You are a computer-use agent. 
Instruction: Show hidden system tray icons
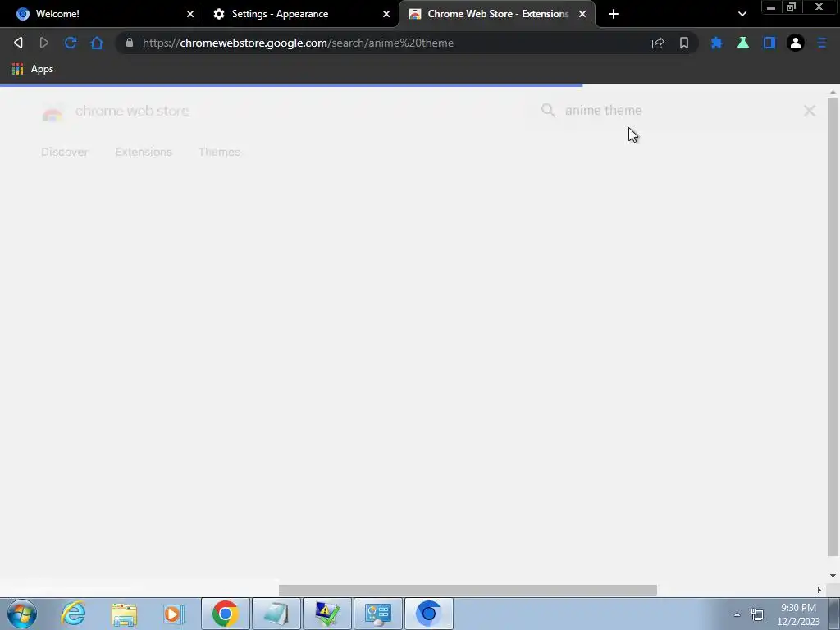pos(737,614)
